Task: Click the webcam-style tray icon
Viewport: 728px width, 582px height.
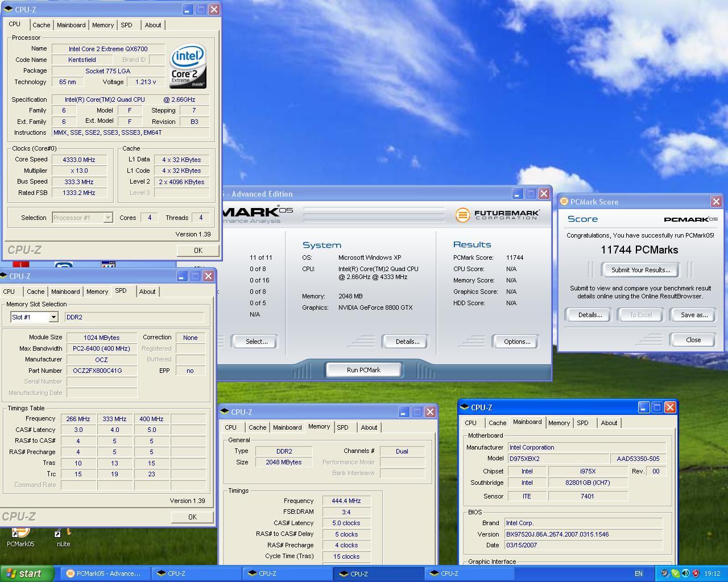Action: tap(664, 573)
